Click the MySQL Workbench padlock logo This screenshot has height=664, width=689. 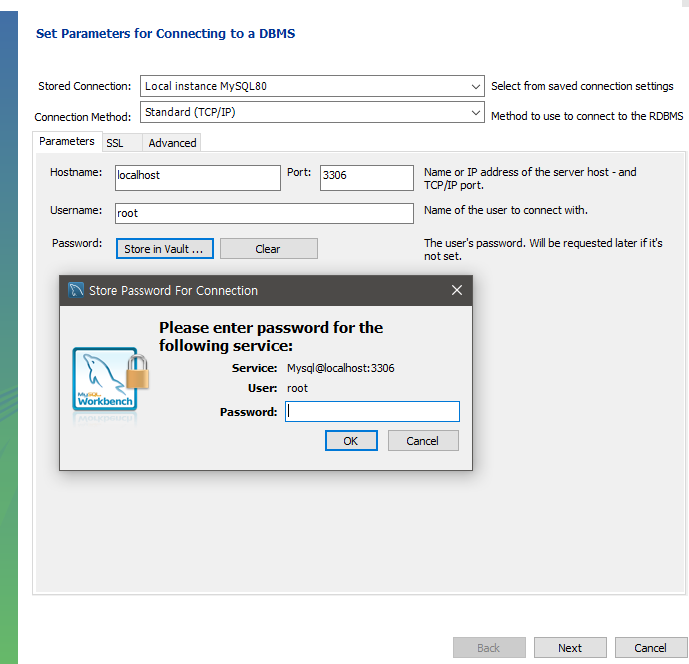pyautogui.click(x=110, y=381)
